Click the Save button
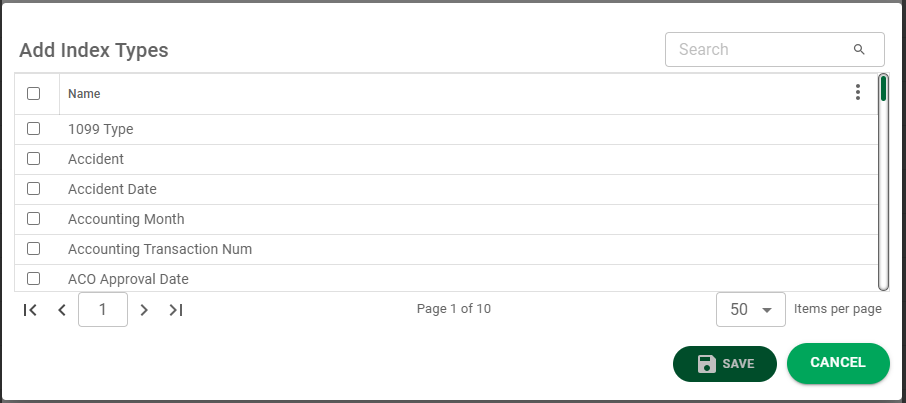The width and height of the screenshot is (906, 403). (x=725, y=364)
